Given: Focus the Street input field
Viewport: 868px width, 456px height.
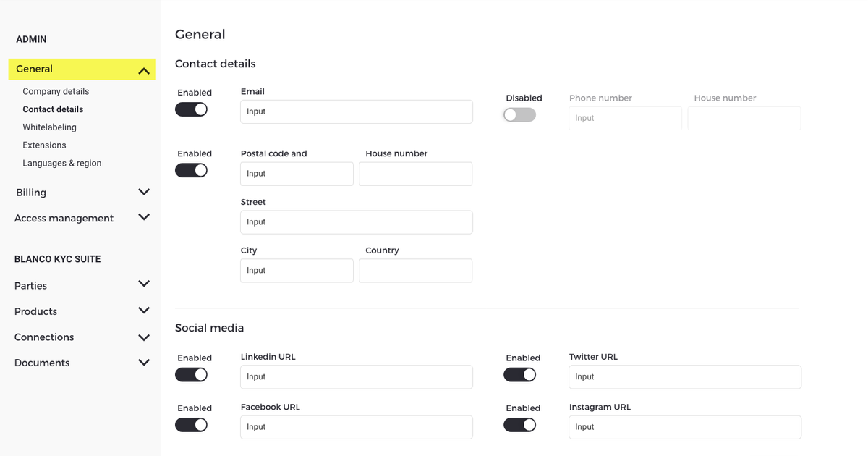Looking at the screenshot, I should [x=357, y=222].
